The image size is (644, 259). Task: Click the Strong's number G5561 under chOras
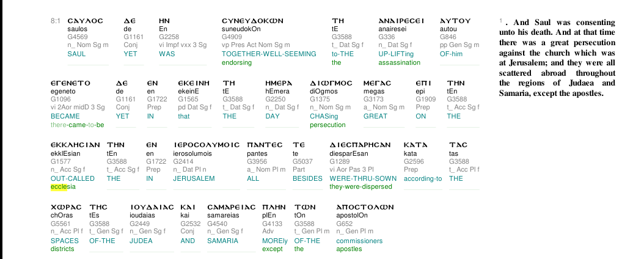click(59, 224)
